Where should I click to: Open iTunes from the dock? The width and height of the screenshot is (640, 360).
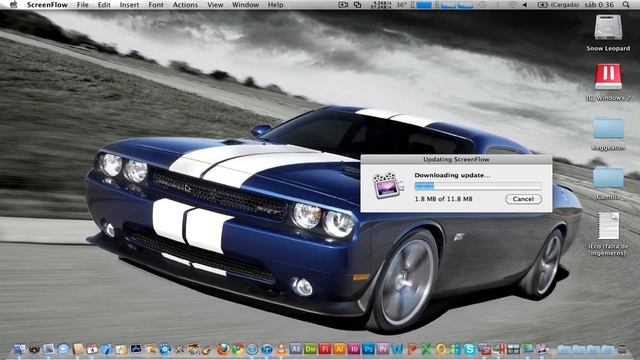pos(267,349)
